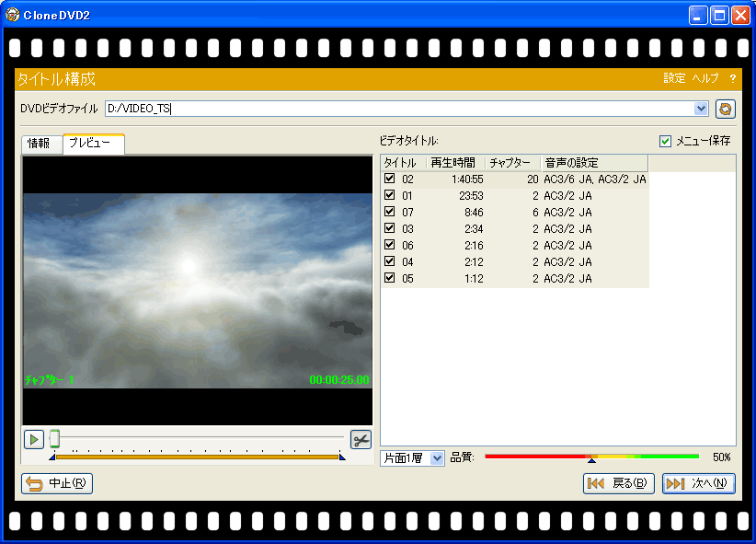Click the video preview image
This screenshot has width=756, height=544.
tap(198, 291)
